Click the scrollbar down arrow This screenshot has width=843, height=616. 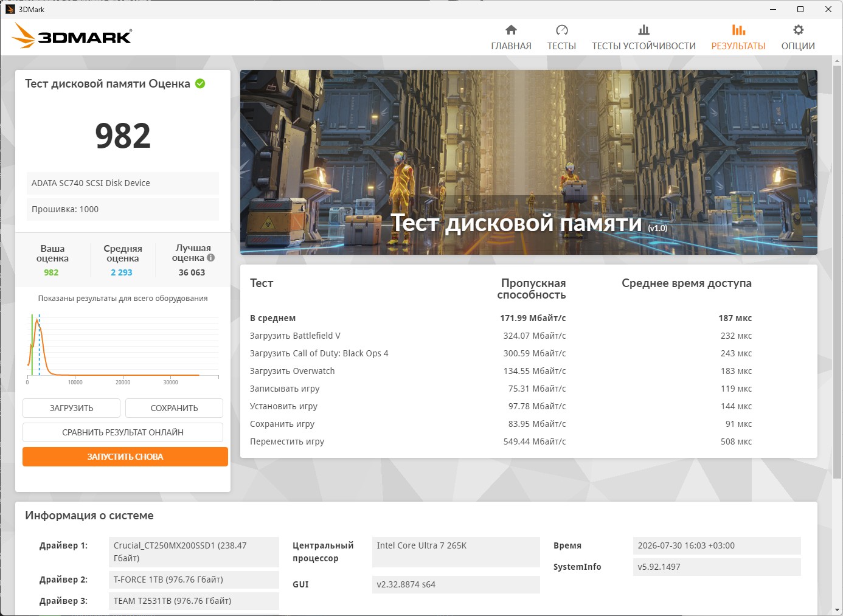[838, 610]
